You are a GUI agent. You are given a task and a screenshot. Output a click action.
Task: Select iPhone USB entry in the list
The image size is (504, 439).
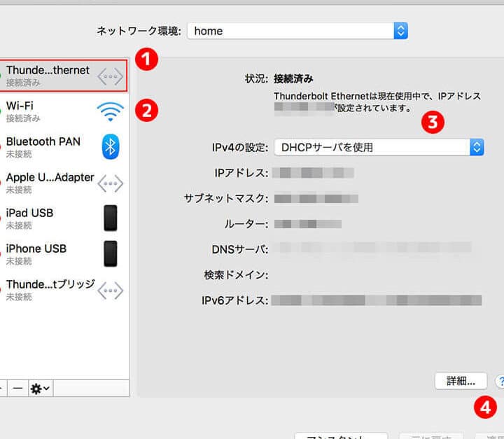pyautogui.click(x=49, y=253)
